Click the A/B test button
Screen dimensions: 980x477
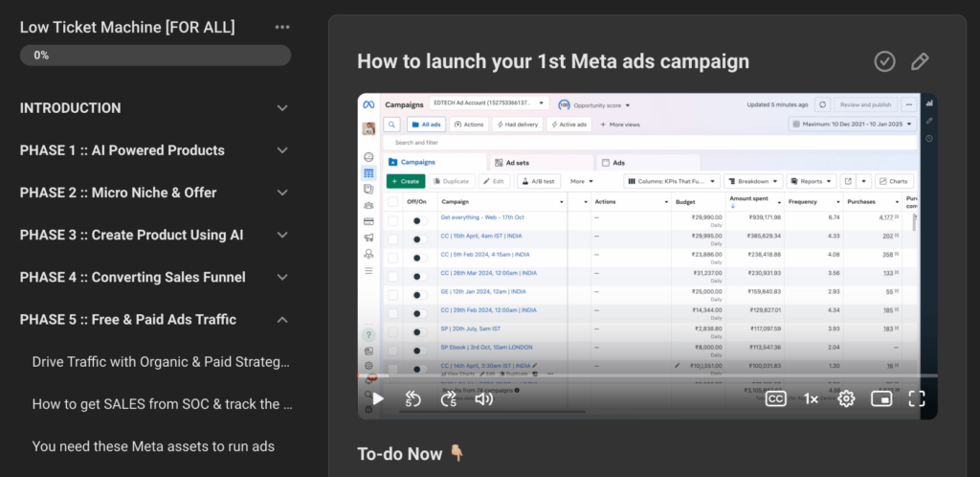coord(538,181)
